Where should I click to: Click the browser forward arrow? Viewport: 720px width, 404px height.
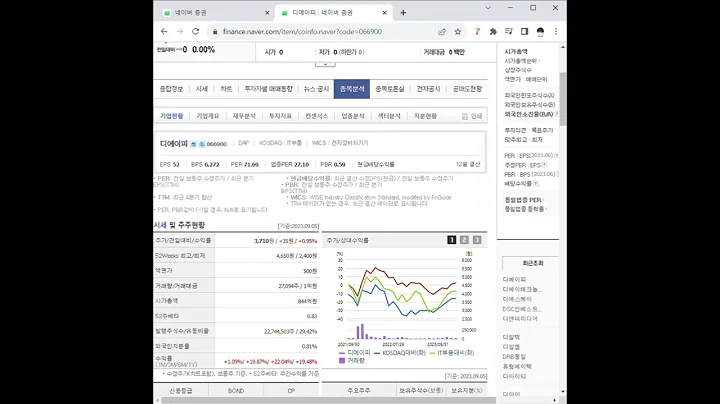click(180, 31)
